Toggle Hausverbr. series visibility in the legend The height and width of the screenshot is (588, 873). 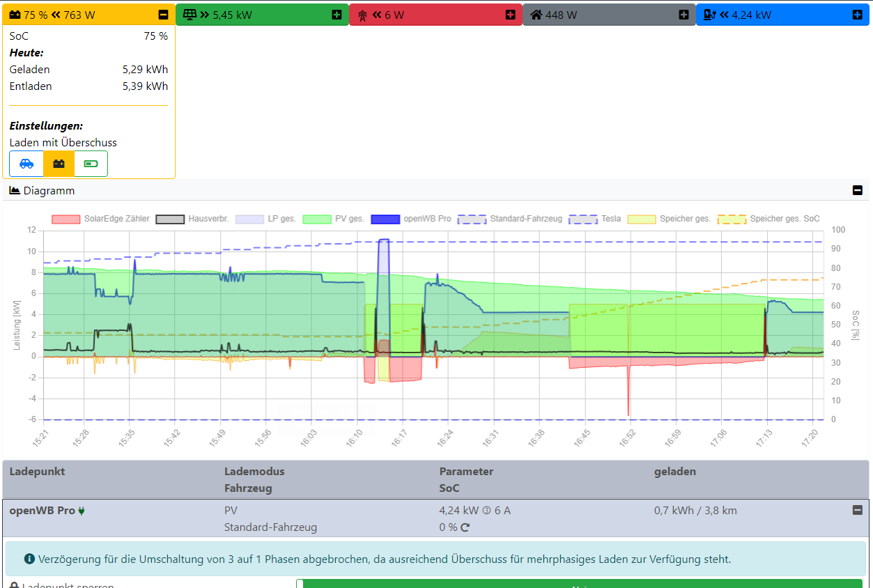(192, 219)
